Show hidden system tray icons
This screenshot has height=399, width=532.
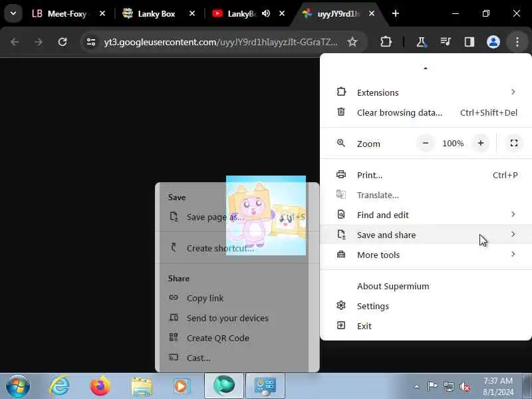click(x=417, y=386)
